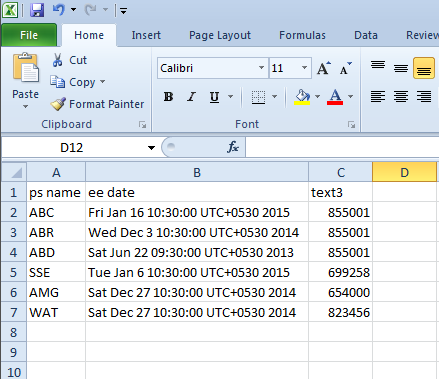The height and width of the screenshot is (379, 439).
Task: Select the cell containing 'ABC'
Action: (56, 212)
